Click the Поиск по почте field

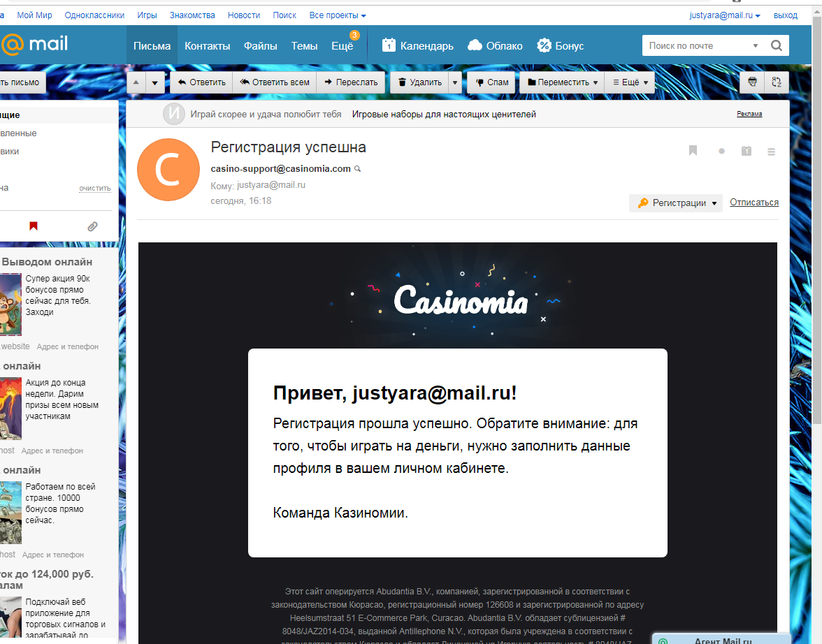click(x=698, y=46)
